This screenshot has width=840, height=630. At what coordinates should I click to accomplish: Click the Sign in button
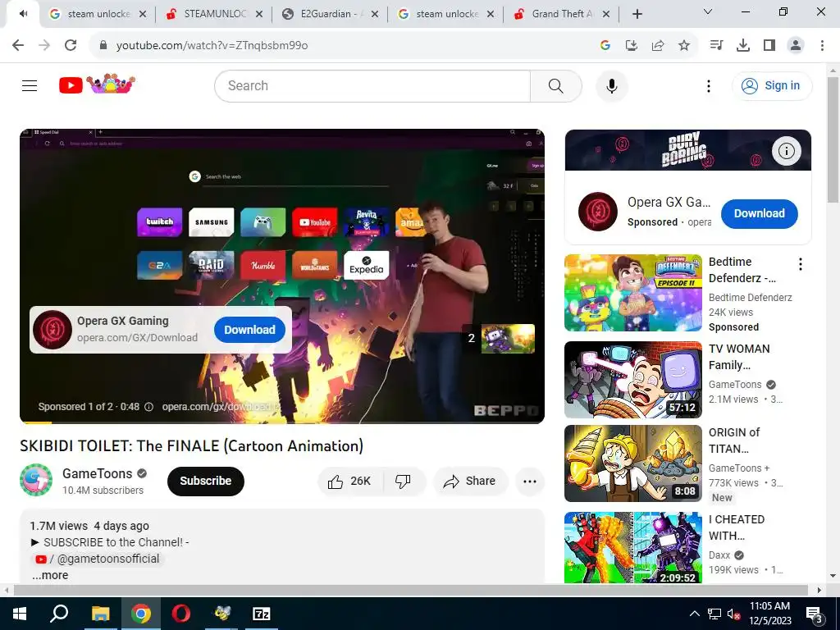tap(772, 85)
